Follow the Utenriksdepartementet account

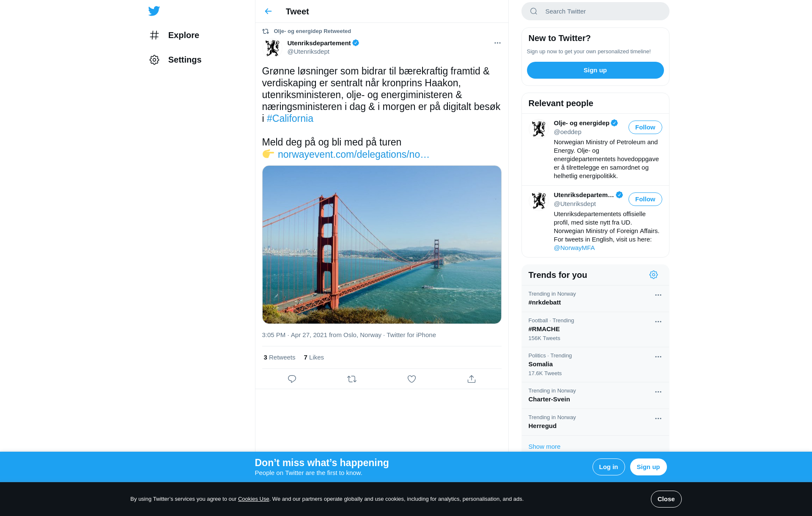(645, 199)
